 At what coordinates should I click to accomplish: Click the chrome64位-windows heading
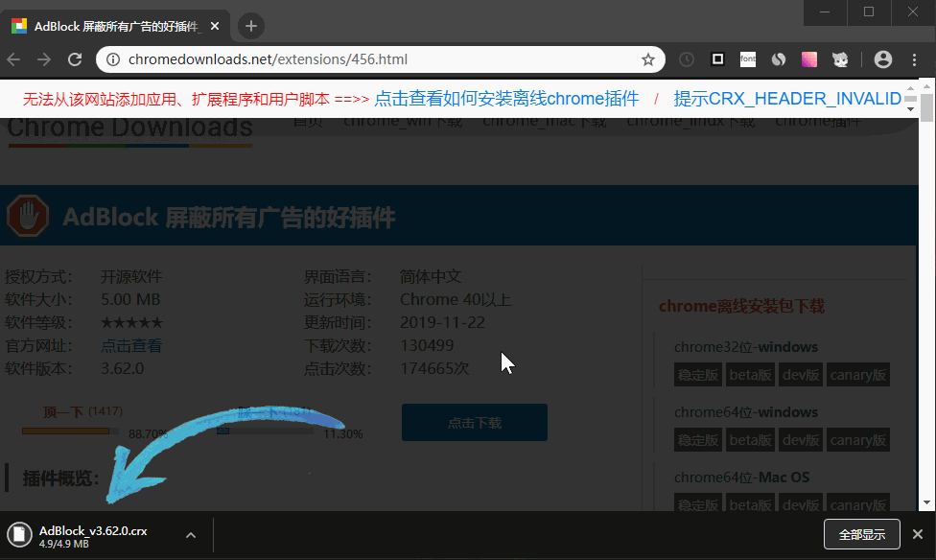click(x=746, y=412)
